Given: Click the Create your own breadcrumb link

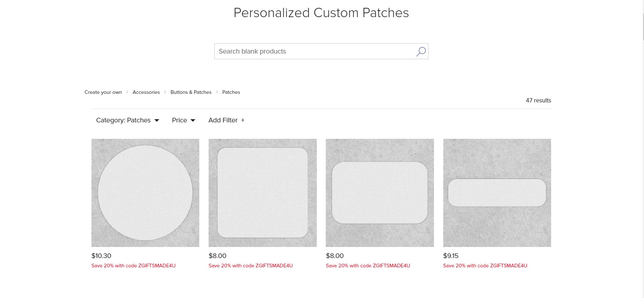Looking at the screenshot, I should 103,92.
